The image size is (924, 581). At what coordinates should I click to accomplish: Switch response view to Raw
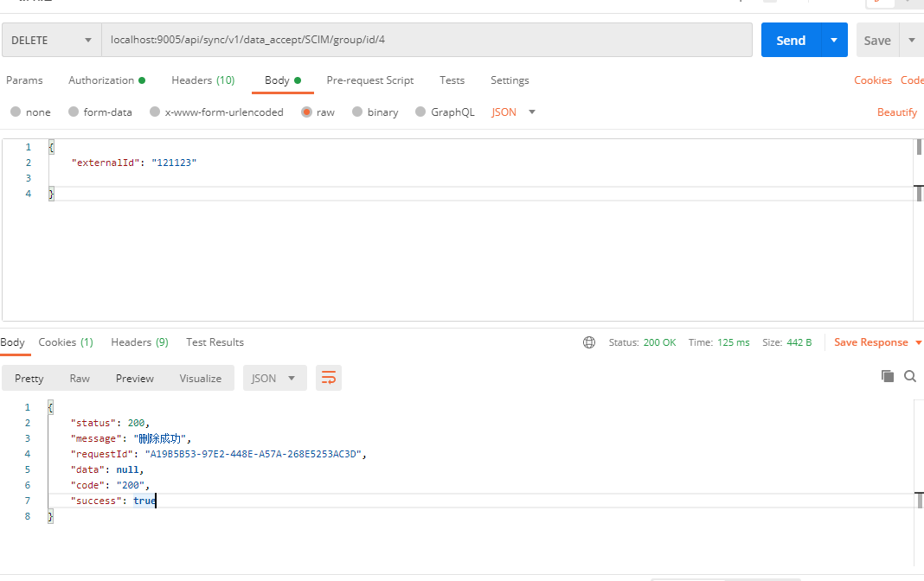(80, 378)
